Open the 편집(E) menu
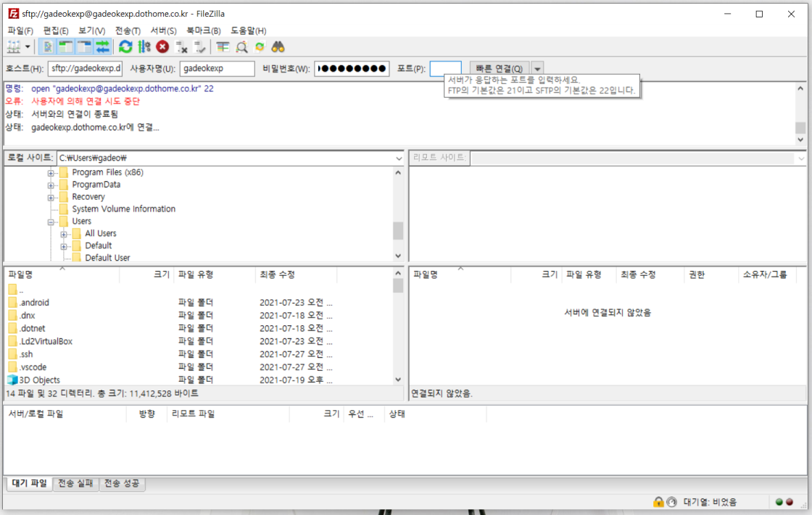812x515 pixels. [x=55, y=30]
